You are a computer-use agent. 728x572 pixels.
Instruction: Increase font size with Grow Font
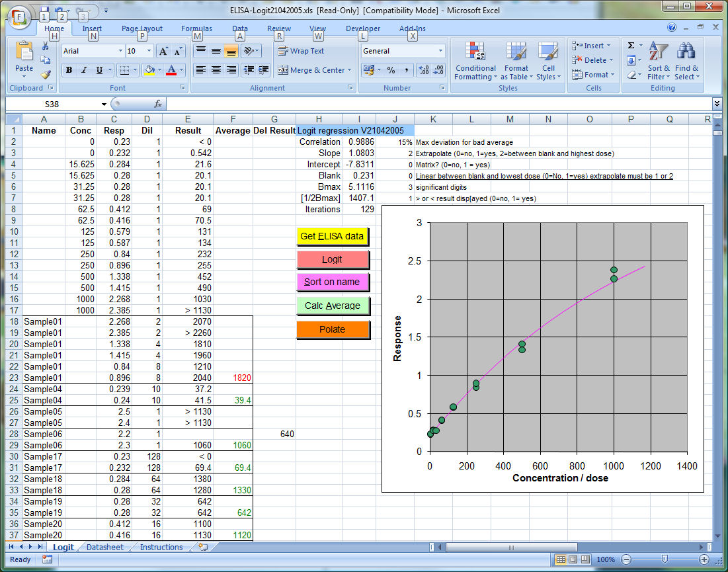tap(163, 51)
